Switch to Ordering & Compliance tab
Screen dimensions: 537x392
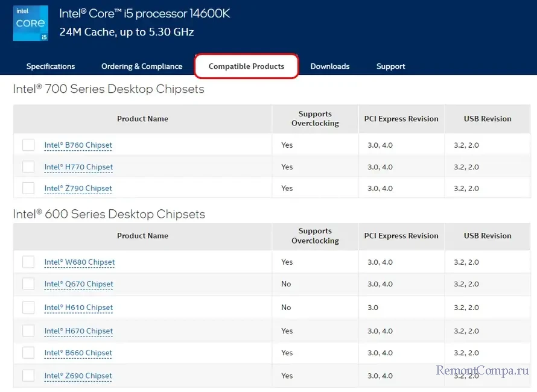[x=142, y=66]
